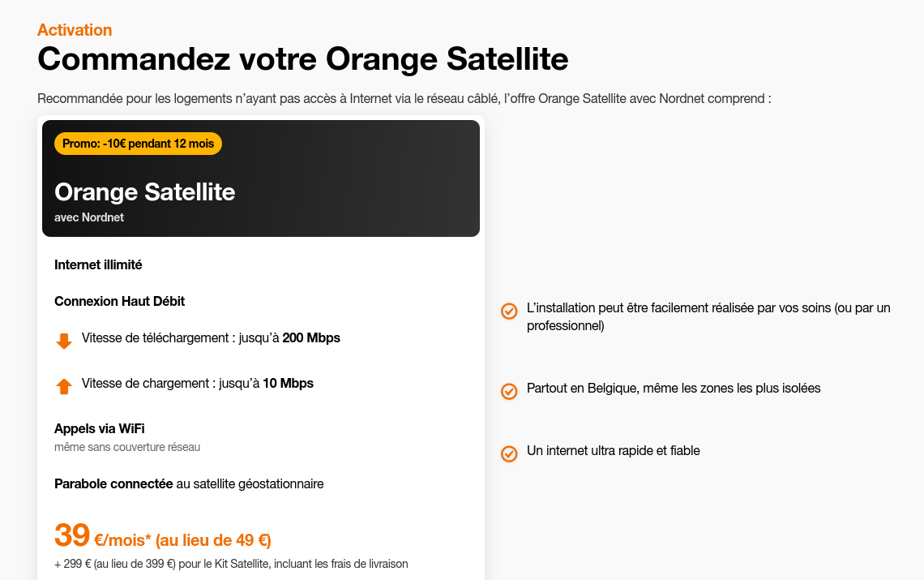
Task: Click the orange Activation label
Action: coord(75,30)
